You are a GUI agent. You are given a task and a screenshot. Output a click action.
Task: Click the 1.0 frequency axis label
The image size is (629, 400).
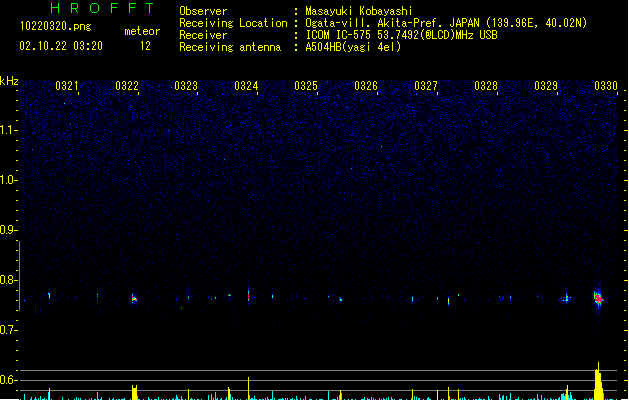8,180
